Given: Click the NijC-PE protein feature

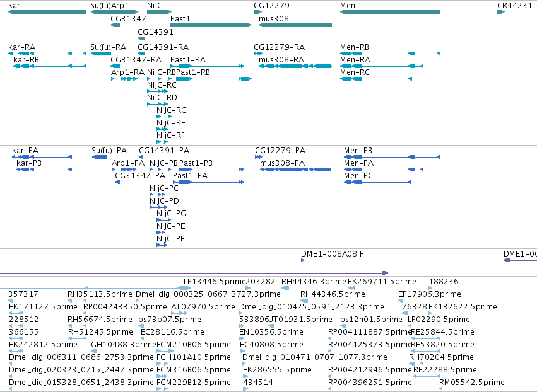Looking at the screenshot, I should [x=161, y=233].
